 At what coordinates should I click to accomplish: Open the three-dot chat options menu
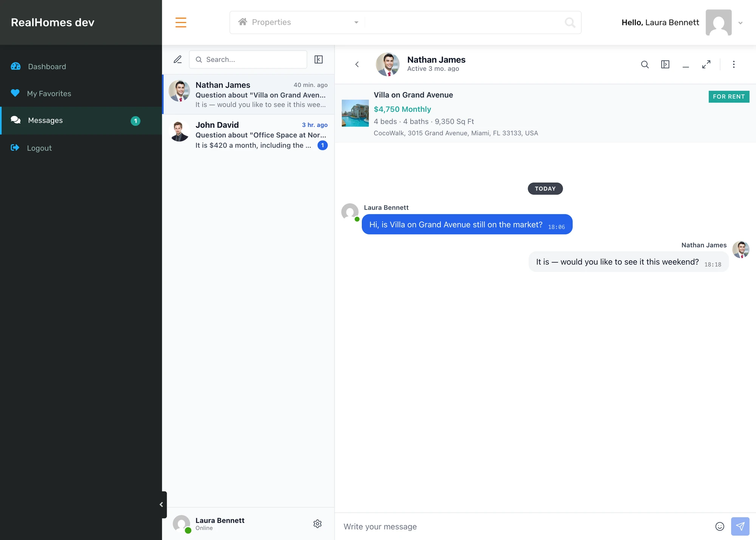734,65
